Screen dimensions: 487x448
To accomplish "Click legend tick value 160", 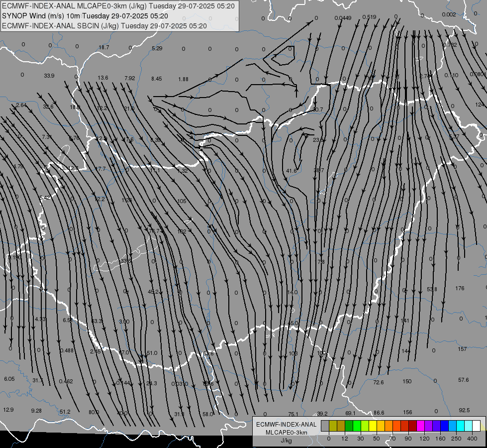I will (x=440, y=439).
